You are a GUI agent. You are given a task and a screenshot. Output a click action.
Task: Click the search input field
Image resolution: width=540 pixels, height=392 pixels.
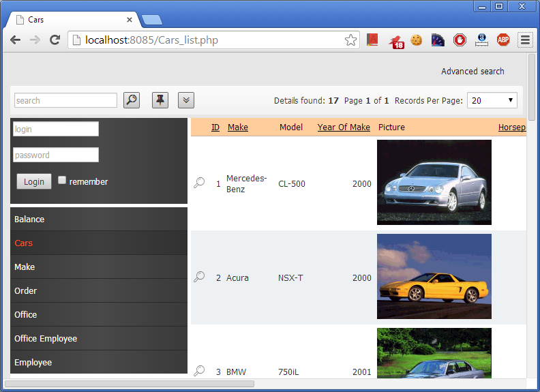pyautogui.click(x=65, y=100)
